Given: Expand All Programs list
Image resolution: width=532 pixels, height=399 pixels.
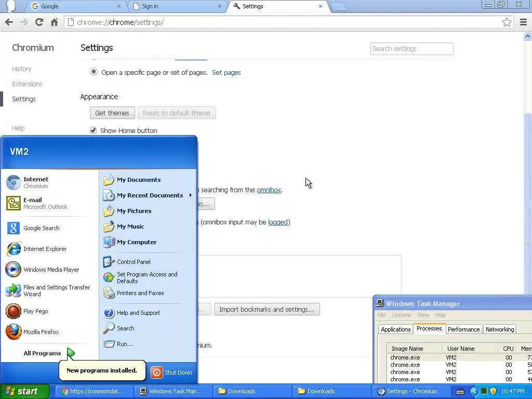Looking at the screenshot, I should click(49, 353).
